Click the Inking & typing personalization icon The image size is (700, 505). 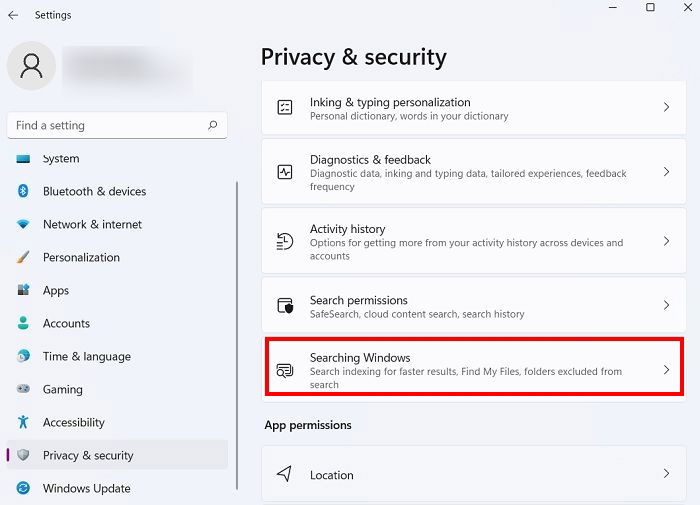[x=285, y=107]
